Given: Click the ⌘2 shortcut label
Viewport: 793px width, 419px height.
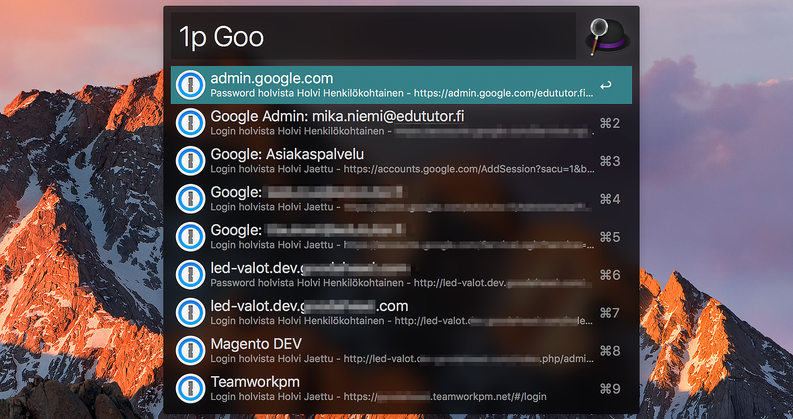Looking at the screenshot, I should (x=609, y=123).
